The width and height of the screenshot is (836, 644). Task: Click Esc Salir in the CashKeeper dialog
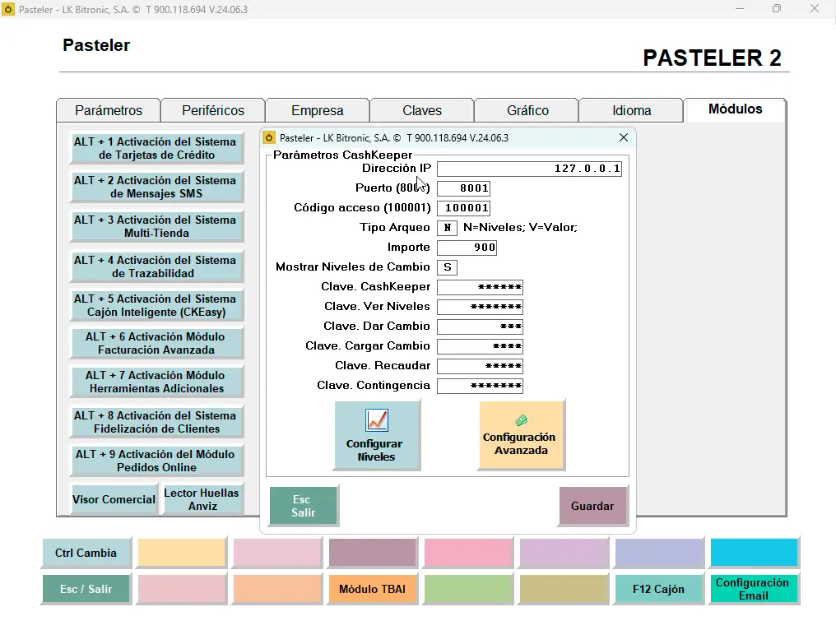click(303, 506)
